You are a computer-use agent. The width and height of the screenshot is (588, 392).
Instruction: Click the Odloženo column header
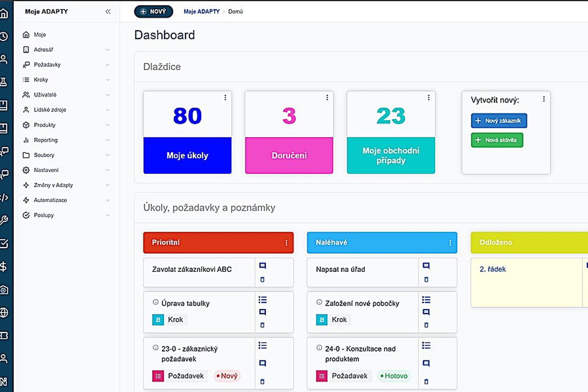(529, 243)
